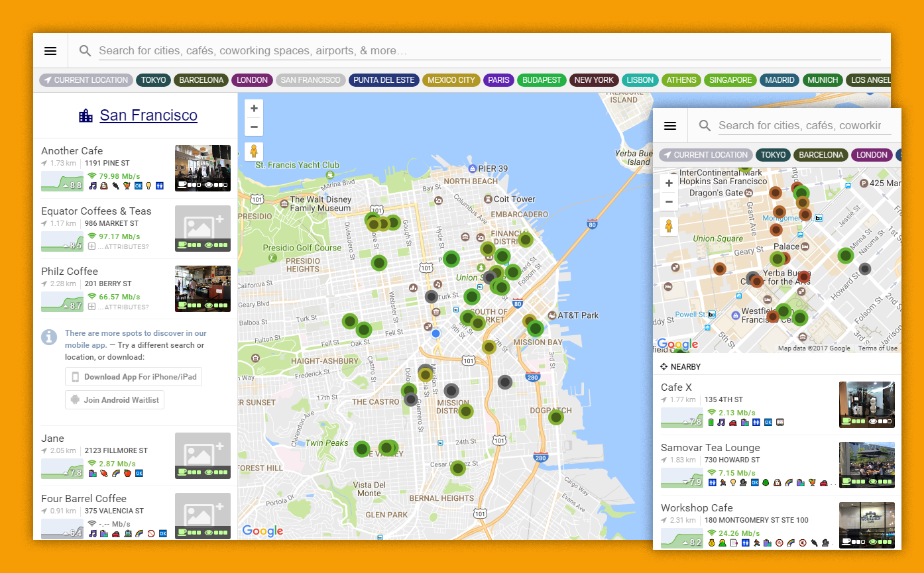Select the BUDAPEST chip
The height and width of the screenshot is (573, 924).
[542, 80]
